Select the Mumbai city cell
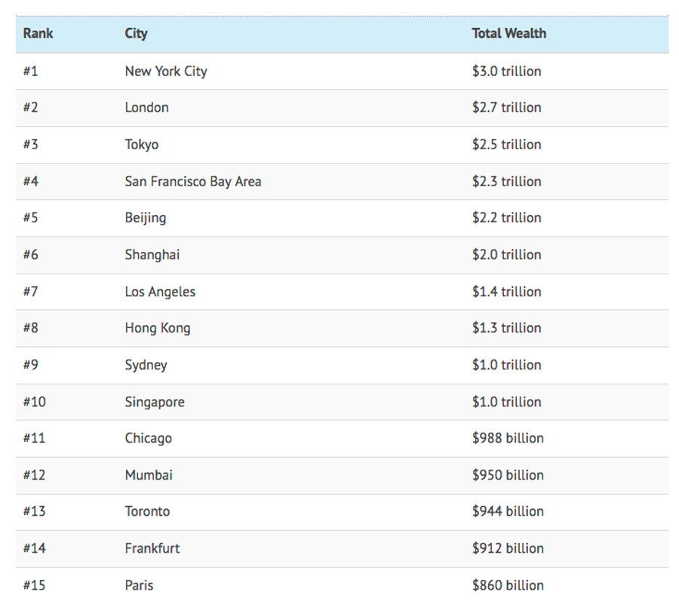 point(149,475)
